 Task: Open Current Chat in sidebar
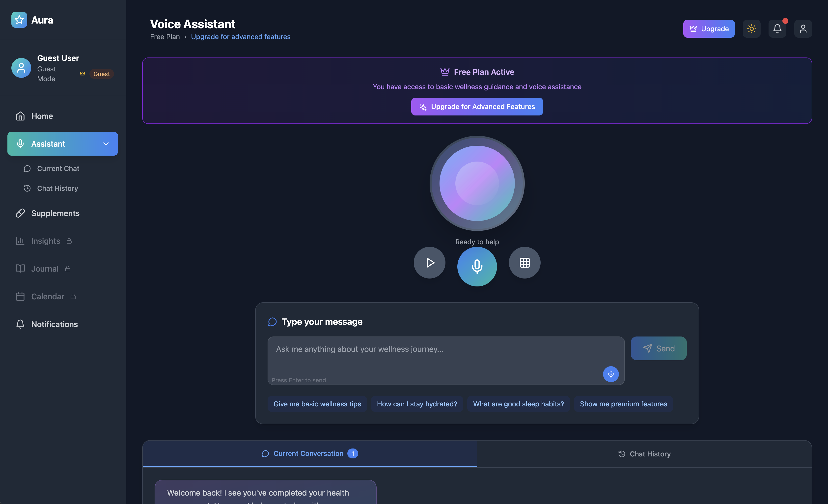pos(58,168)
